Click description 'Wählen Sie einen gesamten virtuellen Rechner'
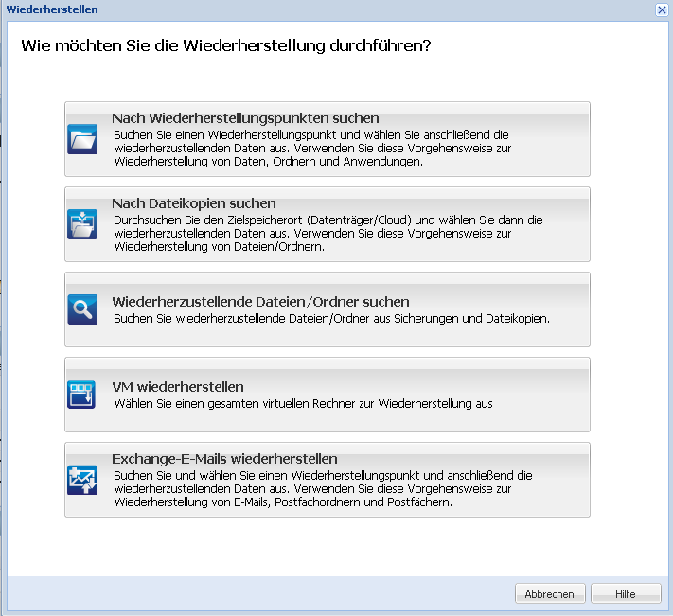 [303, 404]
